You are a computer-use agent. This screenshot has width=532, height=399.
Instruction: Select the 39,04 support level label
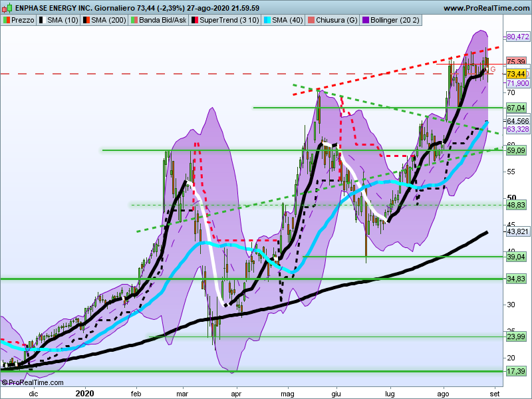click(516, 257)
